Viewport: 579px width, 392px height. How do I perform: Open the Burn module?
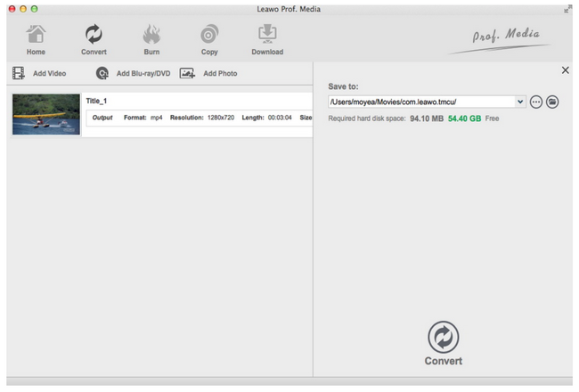coord(151,38)
